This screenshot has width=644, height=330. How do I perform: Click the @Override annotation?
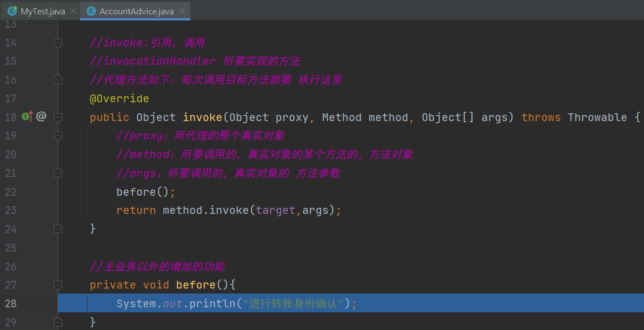click(119, 98)
